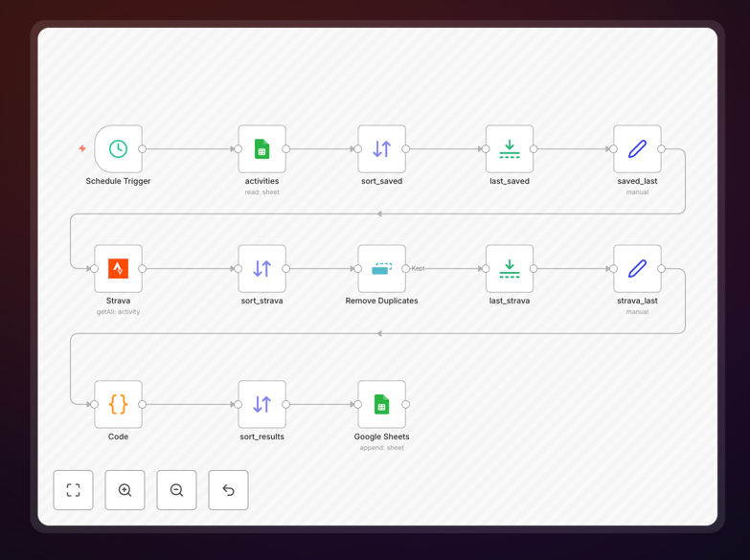
Task: Click the Code node input connector
Action: pos(94,404)
